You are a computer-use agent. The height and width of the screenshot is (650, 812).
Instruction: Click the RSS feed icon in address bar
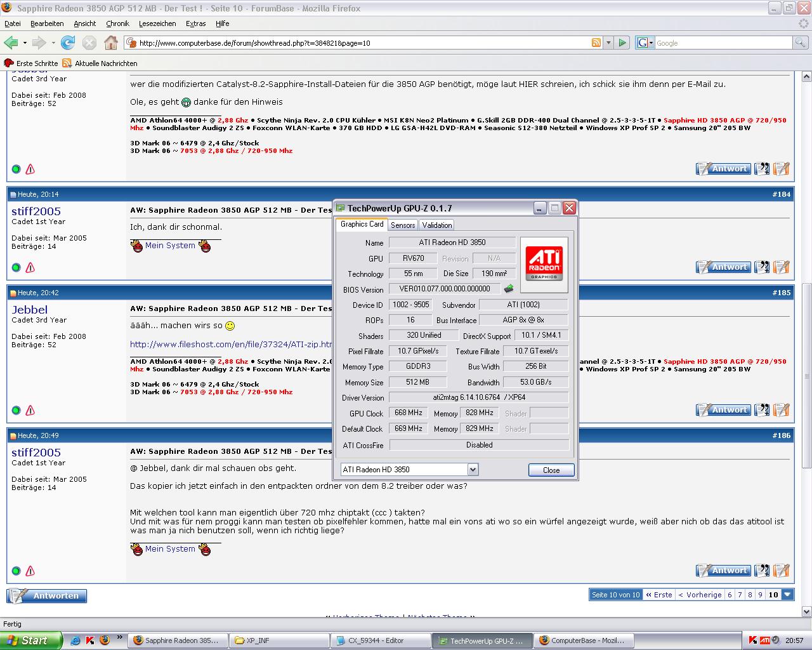(x=596, y=43)
